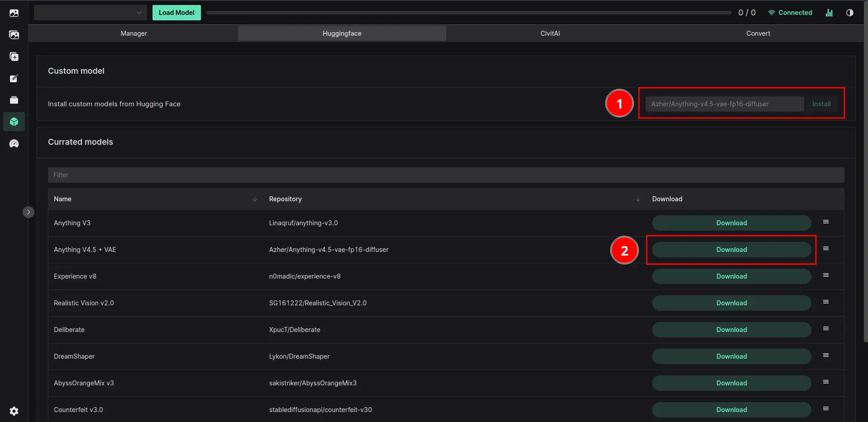Open options menu for Anything V3 row
Image resolution: width=868 pixels, height=422 pixels.
pyautogui.click(x=826, y=222)
